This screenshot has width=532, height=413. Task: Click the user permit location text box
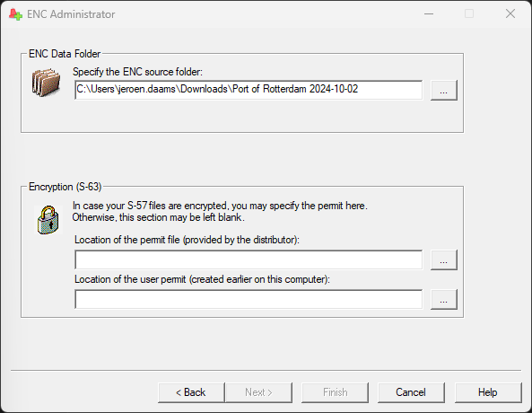pos(249,299)
